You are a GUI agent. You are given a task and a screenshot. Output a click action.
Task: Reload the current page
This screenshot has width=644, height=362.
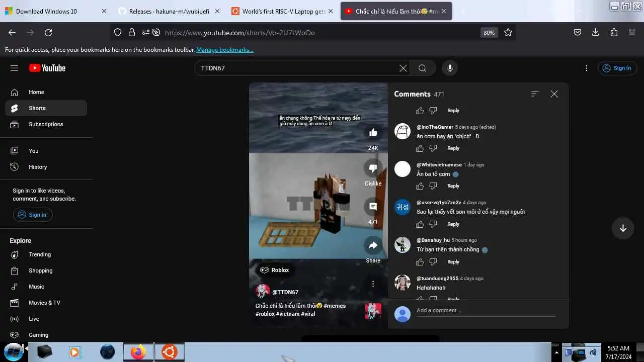(48, 32)
